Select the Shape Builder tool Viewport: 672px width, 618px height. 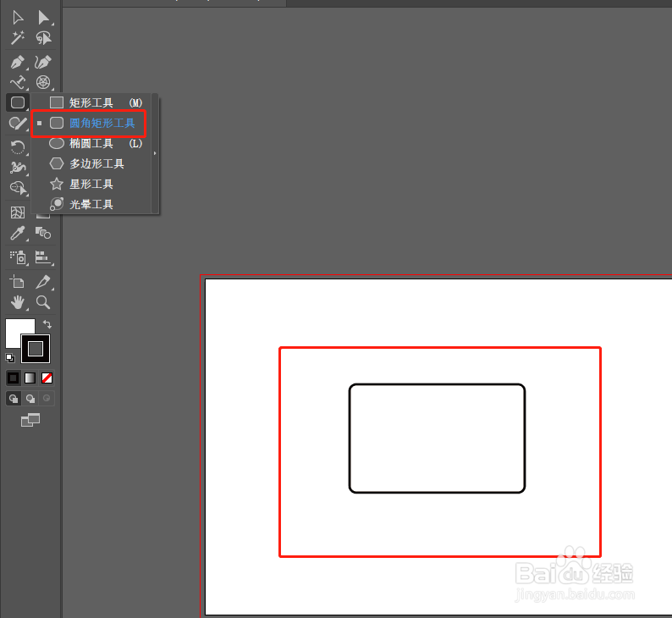coord(18,188)
